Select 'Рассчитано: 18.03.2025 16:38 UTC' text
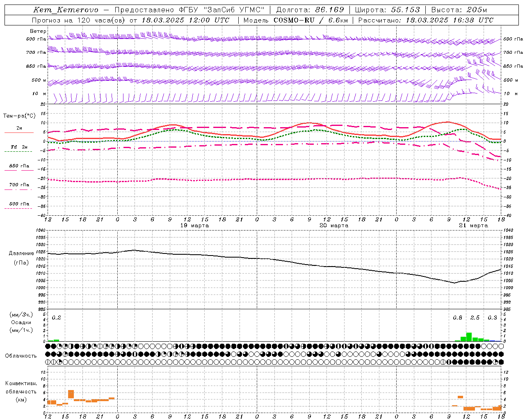 click(x=426, y=20)
